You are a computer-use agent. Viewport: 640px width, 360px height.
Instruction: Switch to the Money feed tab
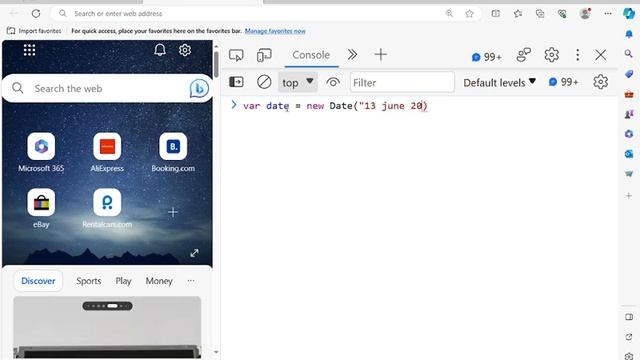159,281
